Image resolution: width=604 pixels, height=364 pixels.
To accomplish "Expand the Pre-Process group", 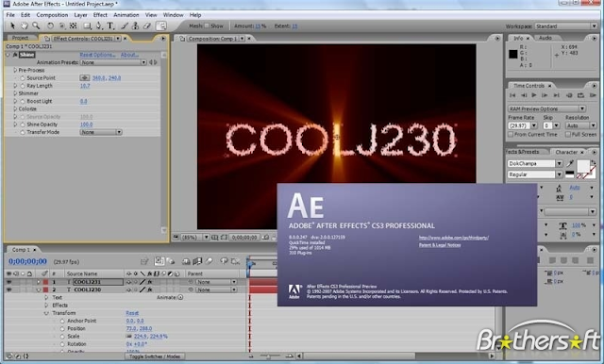I will point(15,70).
